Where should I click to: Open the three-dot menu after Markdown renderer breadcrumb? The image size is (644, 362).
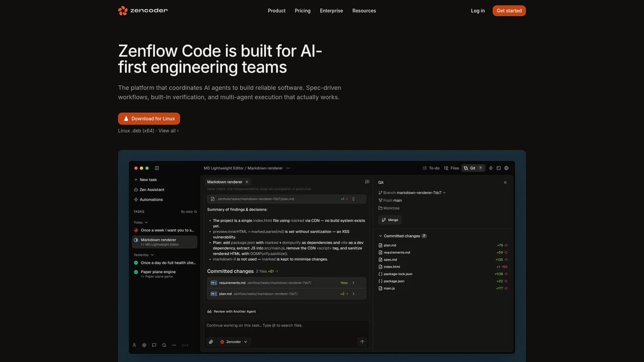tap(288, 168)
